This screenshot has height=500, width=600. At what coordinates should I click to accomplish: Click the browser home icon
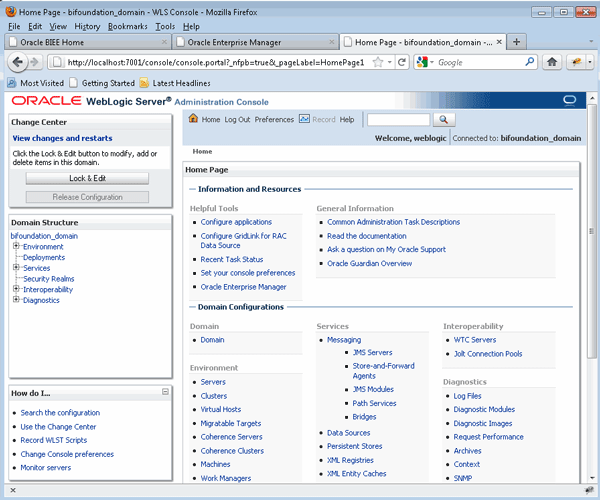tap(552, 62)
